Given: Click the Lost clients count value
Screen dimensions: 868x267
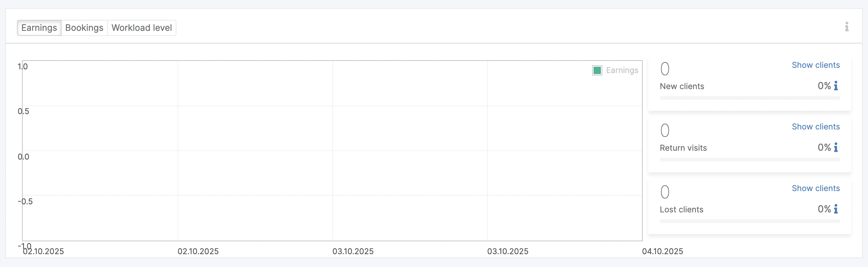Looking at the screenshot, I should (665, 192).
